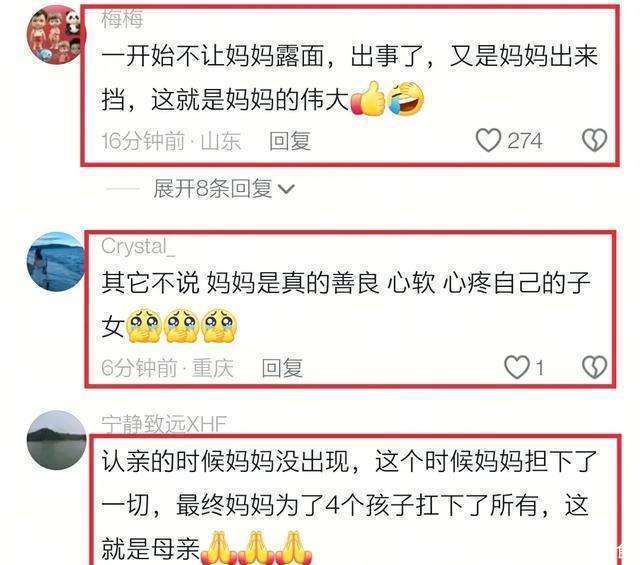Dislike Crystal_'s comment with broken heart
The image size is (640, 565).
click(594, 367)
